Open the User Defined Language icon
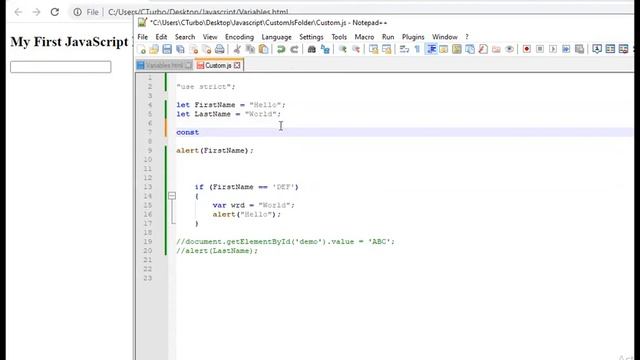 coord(444,49)
